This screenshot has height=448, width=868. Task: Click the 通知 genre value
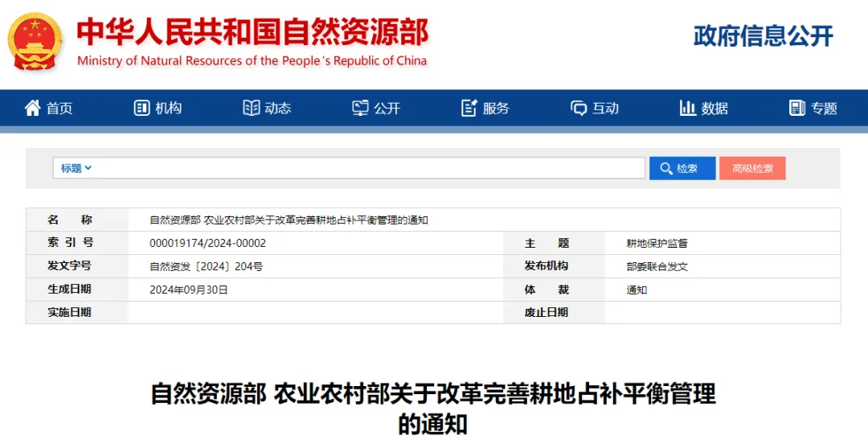tap(637, 290)
